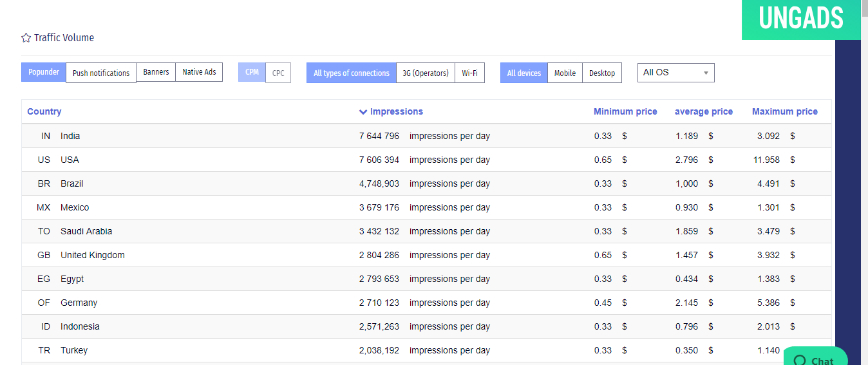Select the Banners ad format
The width and height of the screenshot is (868, 365).
coord(156,72)
